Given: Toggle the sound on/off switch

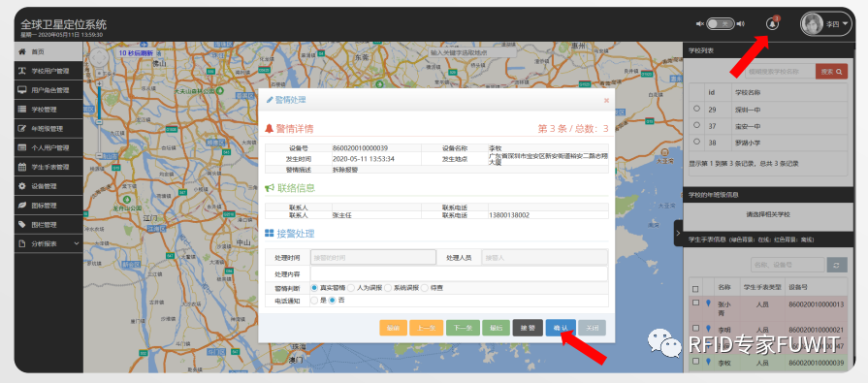Looking at the screenshot, I should pyautogui.click(x=721, y=24).
